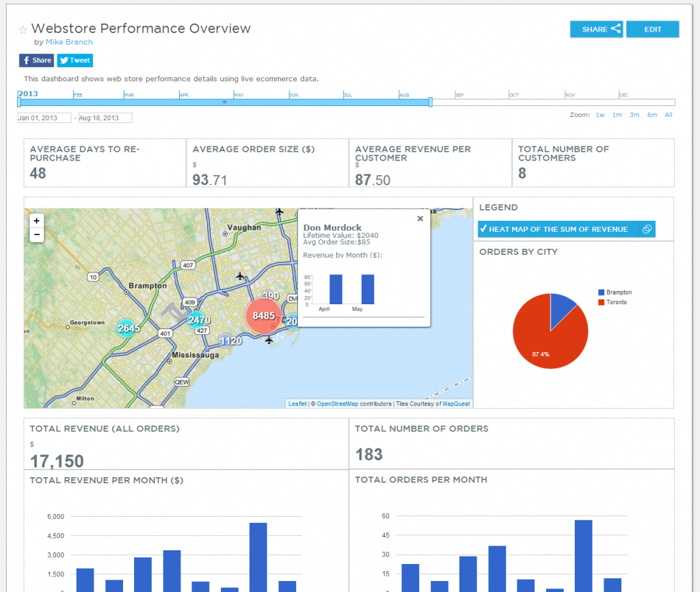This screenshot has width=700, height=592.
Task: Close the Don Murdock popup
Action: (420, 219)
